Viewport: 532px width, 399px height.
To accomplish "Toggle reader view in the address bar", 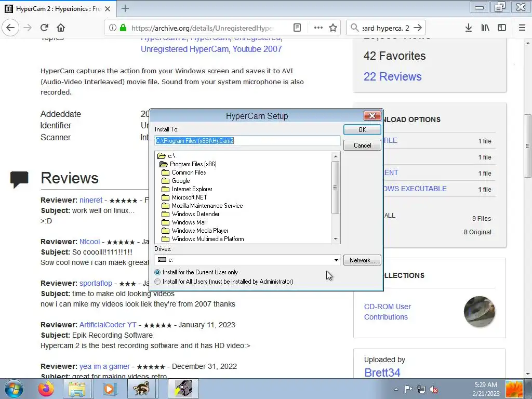I will [x=297, y=28].
